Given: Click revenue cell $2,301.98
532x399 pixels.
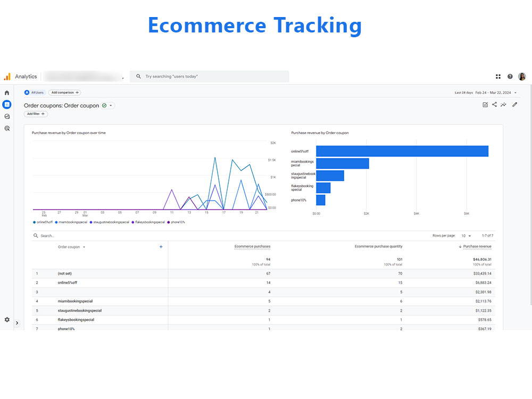Looking at the screenshot, I should pos(483,292).
